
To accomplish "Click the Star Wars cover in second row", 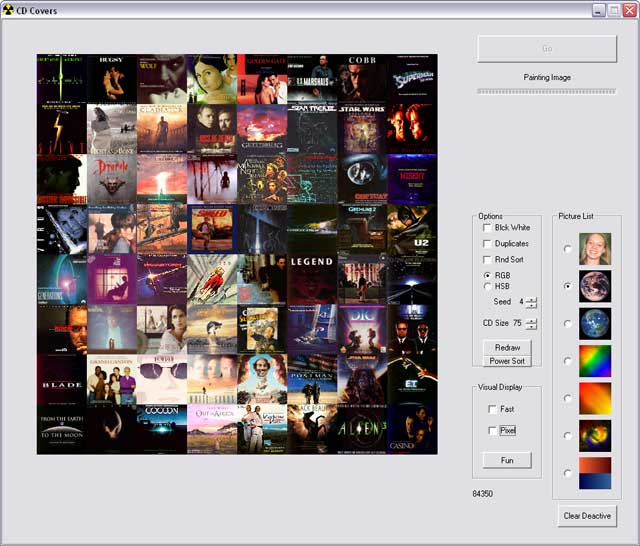I will tap(362, 129).
